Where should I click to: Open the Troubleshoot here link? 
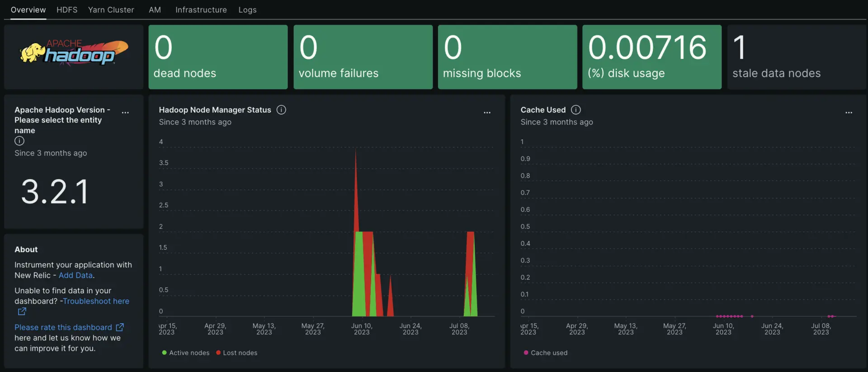(x=96, y=301)
